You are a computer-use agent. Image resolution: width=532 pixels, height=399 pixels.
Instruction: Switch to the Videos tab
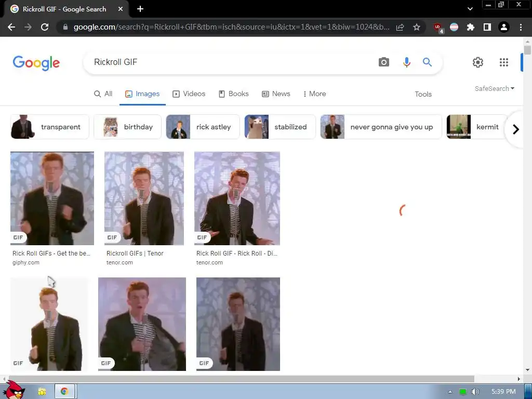click(x=189, y=94)
